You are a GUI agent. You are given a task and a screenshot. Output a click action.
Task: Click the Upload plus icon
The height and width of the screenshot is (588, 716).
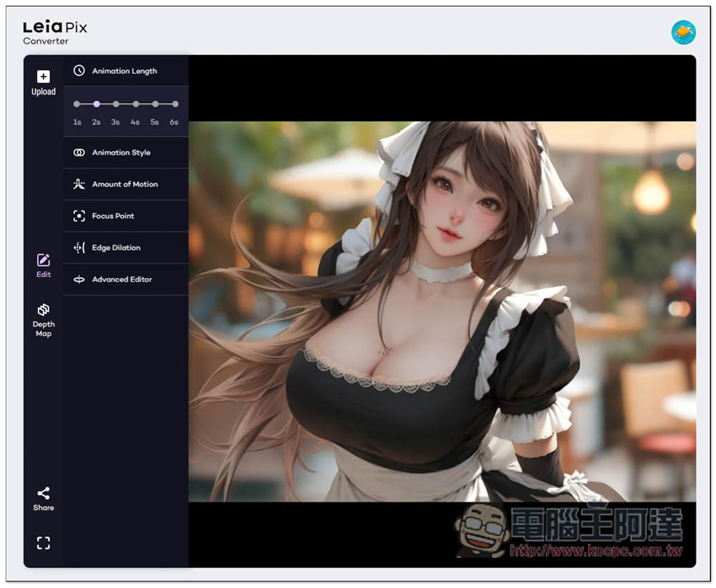click(x=43, y=77)
